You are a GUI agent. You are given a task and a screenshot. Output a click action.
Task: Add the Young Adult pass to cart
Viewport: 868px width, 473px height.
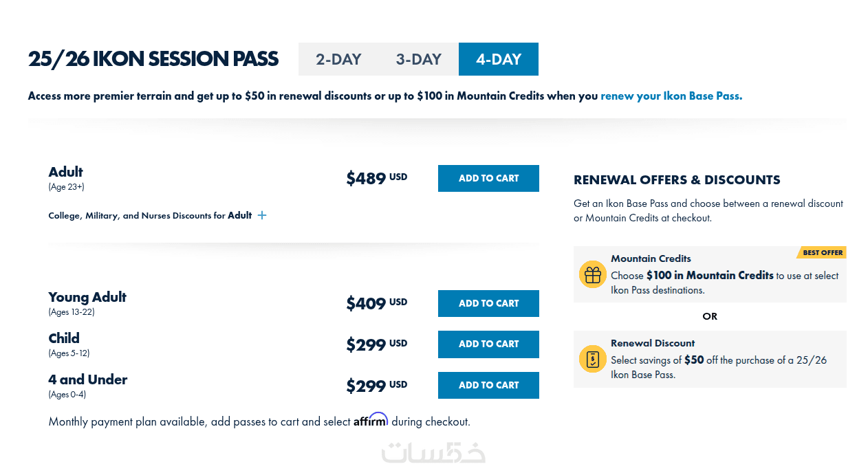(x=488, y=303)
